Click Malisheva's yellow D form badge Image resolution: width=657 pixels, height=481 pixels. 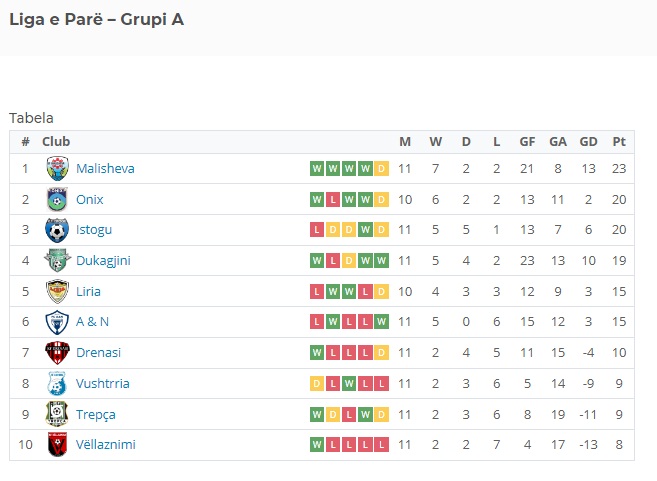click(x=381, y=168)
